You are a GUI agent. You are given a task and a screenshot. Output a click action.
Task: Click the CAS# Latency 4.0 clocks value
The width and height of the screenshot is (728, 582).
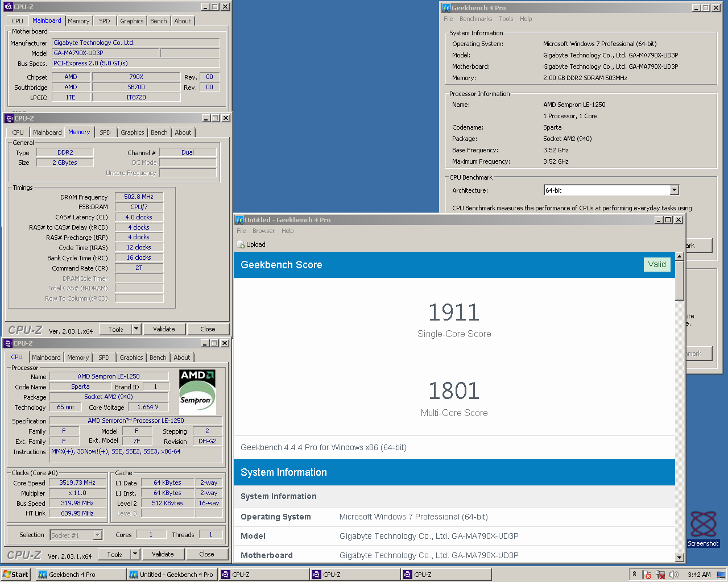[x=139, y=217]
